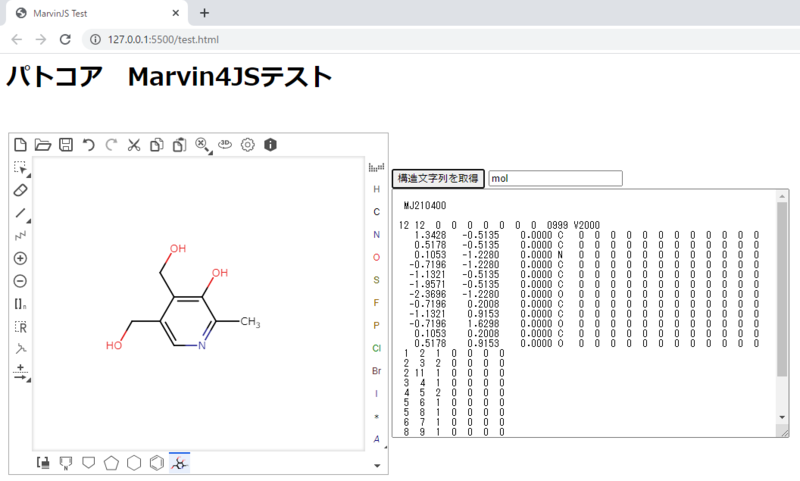Select the carbon chain tool
Image resolution: width=800 pixels, height=481 pixels.
pos(20,236)
